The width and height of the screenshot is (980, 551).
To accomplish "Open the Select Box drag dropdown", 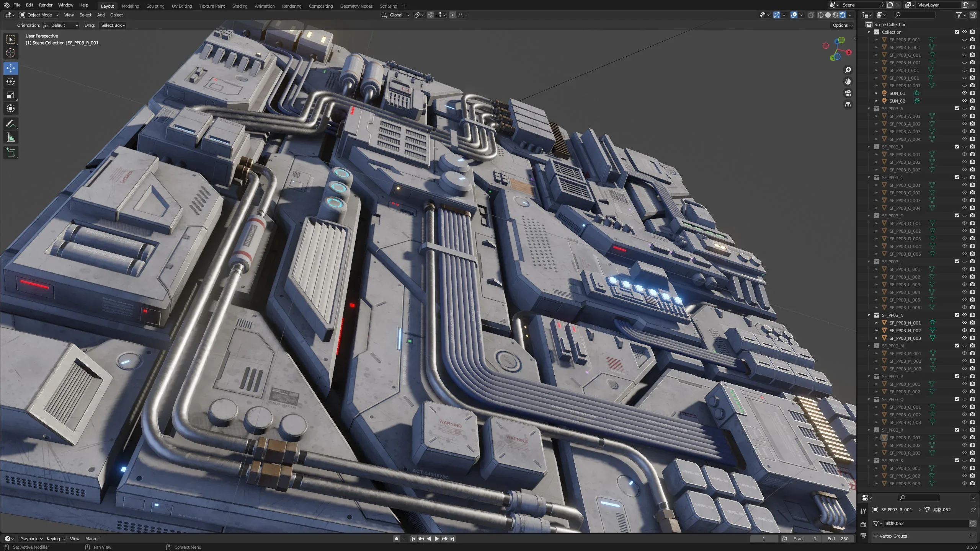I will 113,25.
